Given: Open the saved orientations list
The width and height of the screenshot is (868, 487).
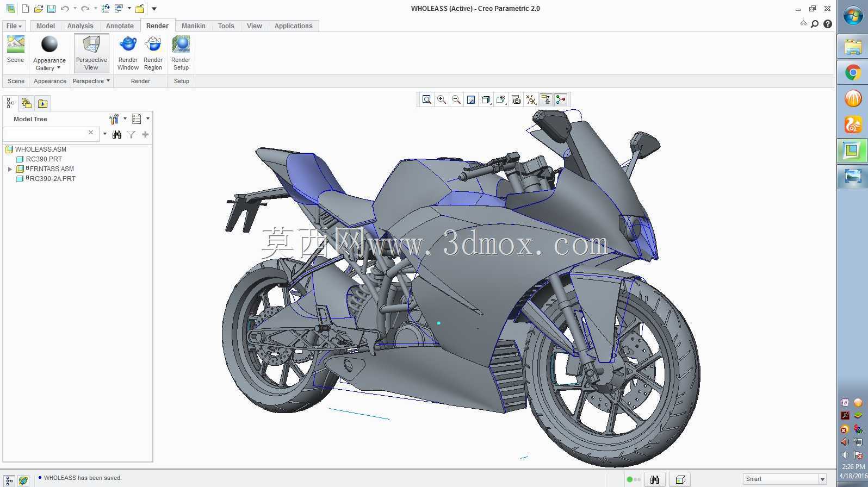Looking at the screenshot, I should point(501,99).
